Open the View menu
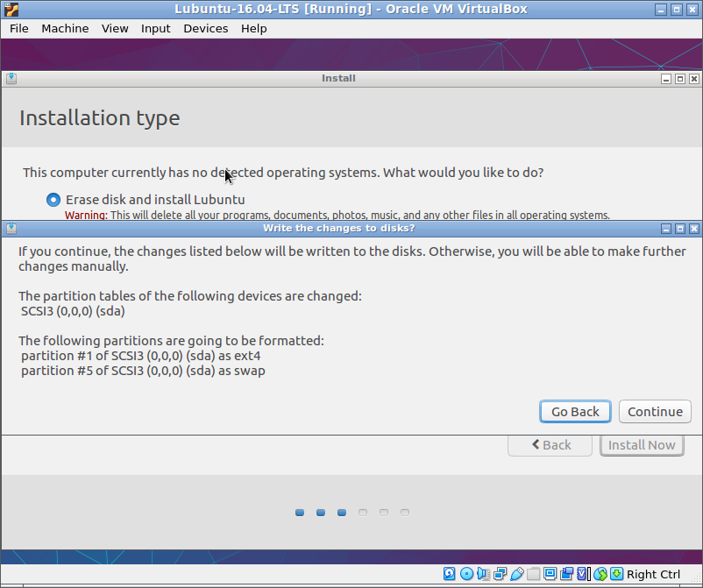Image resolution: width=703 pixels, height=588 pixels. 115,28
